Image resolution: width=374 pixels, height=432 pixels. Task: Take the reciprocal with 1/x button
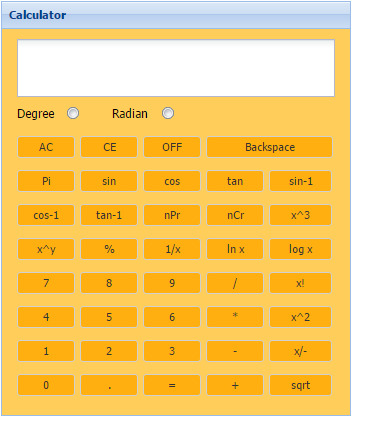(172, 249)
